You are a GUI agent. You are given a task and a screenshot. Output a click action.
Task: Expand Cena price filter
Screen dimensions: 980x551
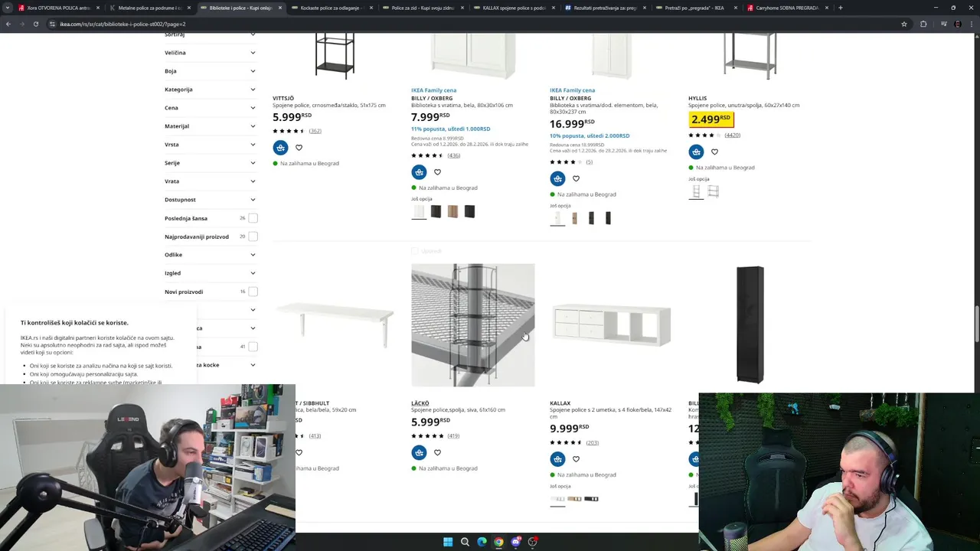click(x=210, y=108)
